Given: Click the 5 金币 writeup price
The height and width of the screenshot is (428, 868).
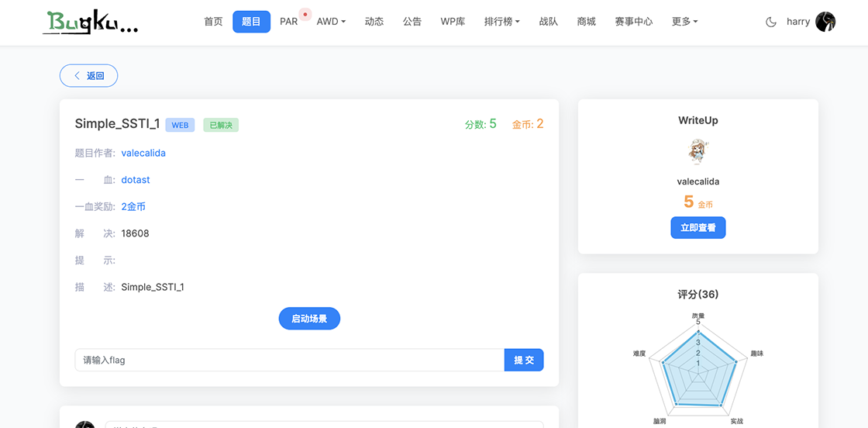Looking at the screenshot, I should point(698,202).
